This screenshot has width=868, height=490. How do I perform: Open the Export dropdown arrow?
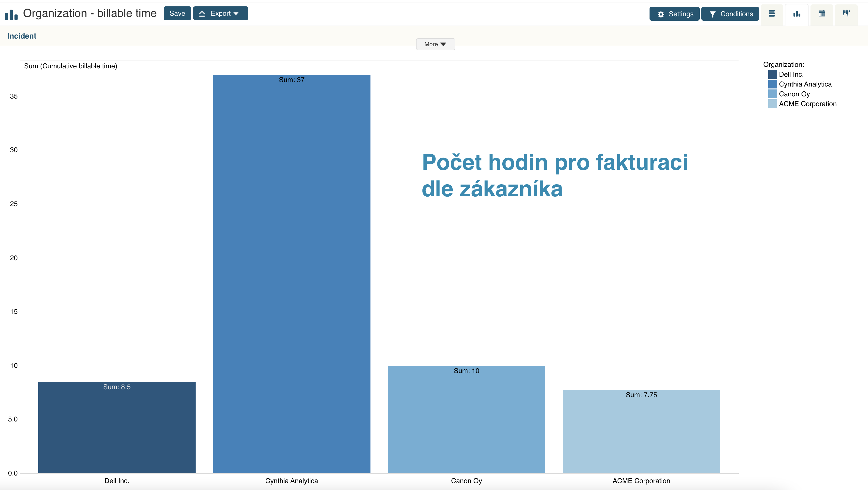coord(236,14)
